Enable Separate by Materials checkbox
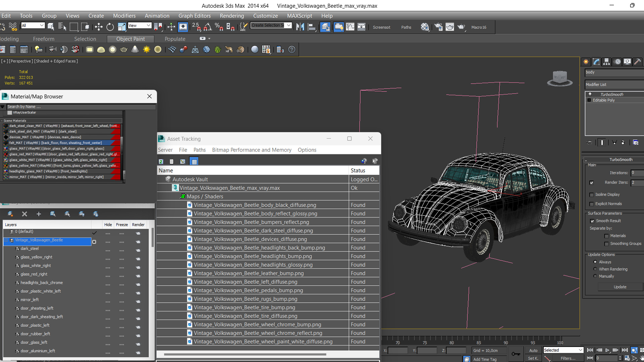Image resolution: width=644 pixels, height=362 pixels. (x=606, y=236)
